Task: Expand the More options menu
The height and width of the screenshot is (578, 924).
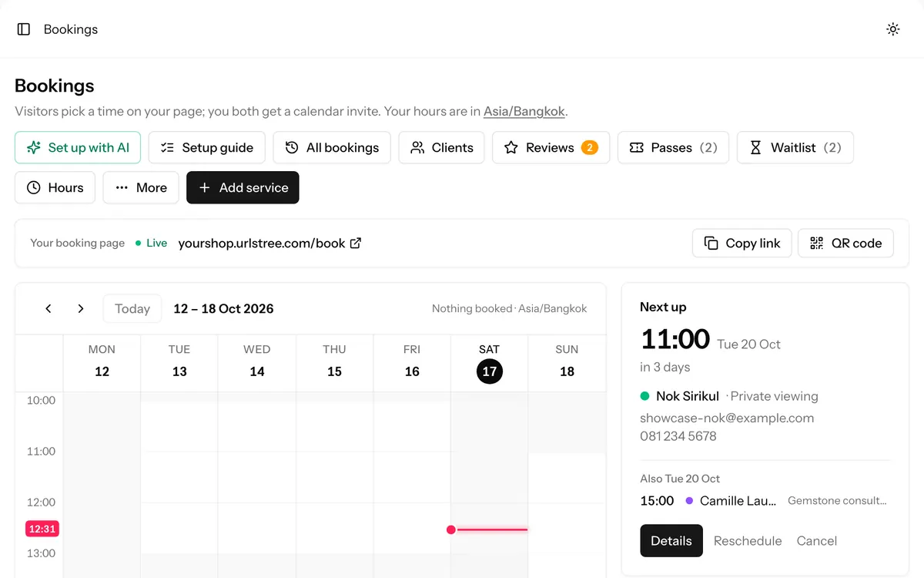Action: tap(141, 187)
